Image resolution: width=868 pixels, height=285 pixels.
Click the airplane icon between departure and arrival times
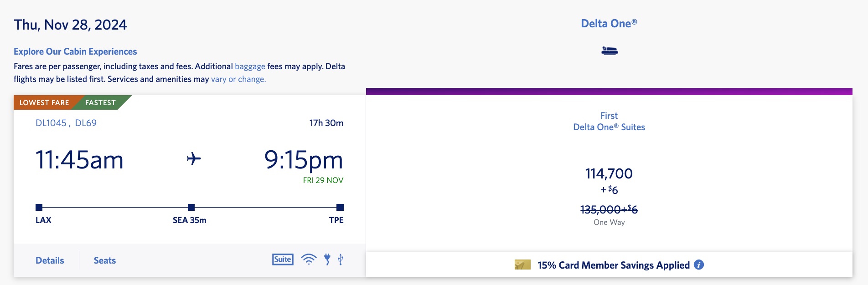(193, 159)
